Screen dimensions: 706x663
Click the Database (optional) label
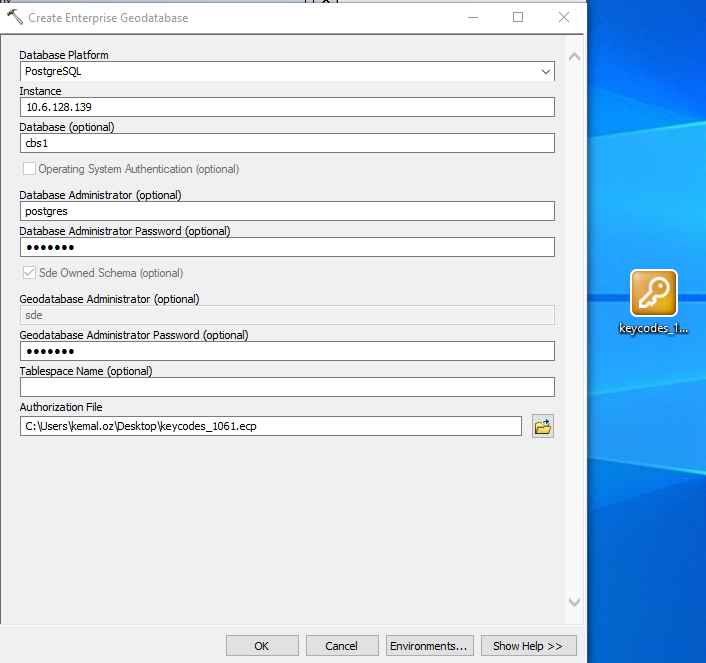pos(67,127)
